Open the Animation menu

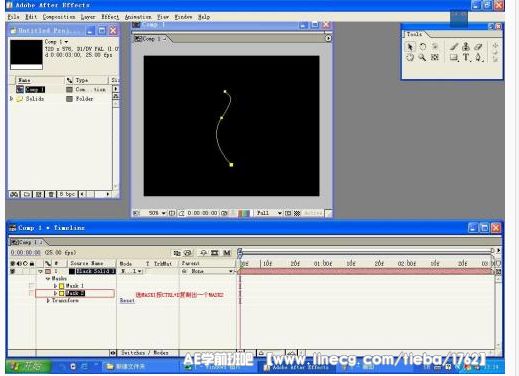pos(138,17)
